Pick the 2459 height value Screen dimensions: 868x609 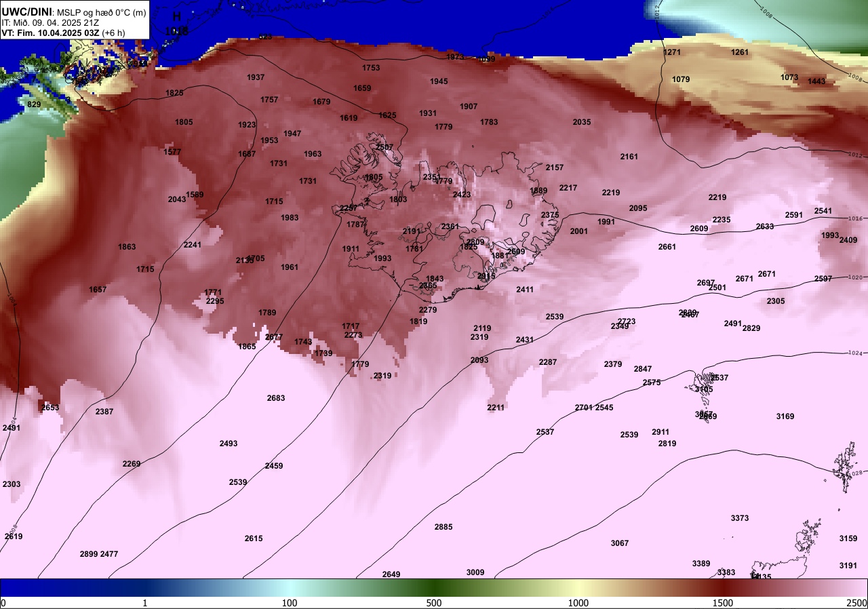coord(274,466)
